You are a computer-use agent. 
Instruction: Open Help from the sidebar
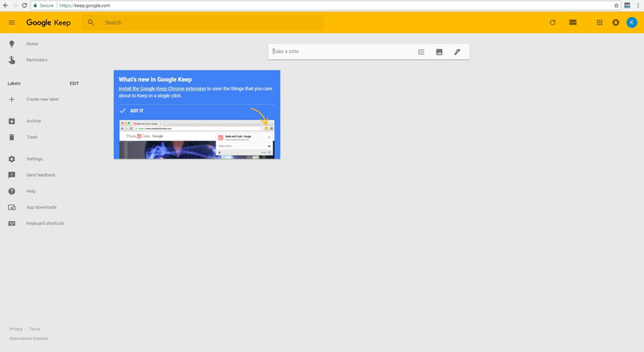pos(31,192)
